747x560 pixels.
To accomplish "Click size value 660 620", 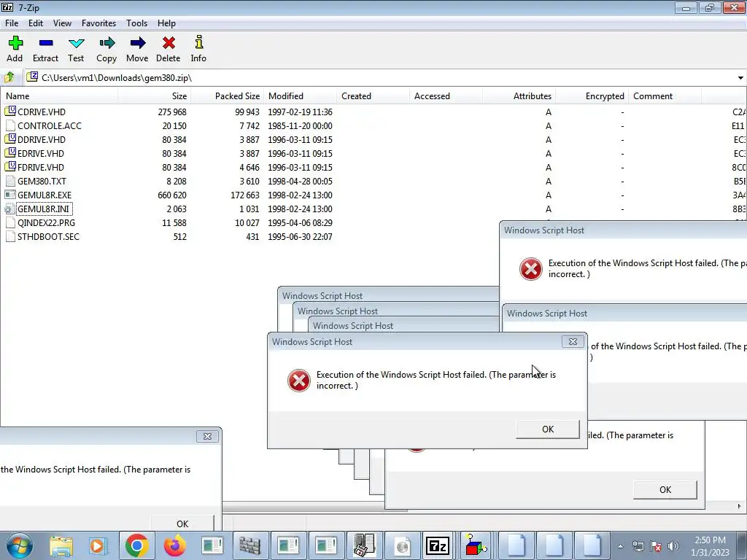I will click(x=172, y=195).
